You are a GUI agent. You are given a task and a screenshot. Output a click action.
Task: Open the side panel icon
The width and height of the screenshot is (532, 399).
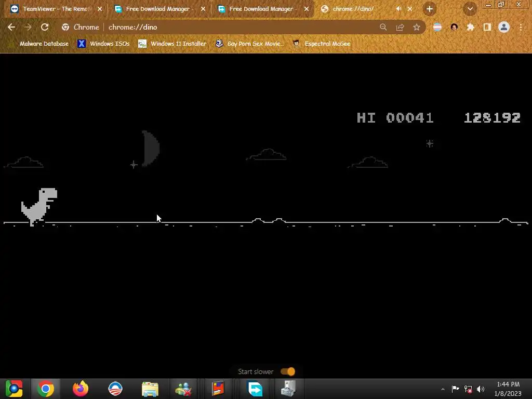point(487,27)
